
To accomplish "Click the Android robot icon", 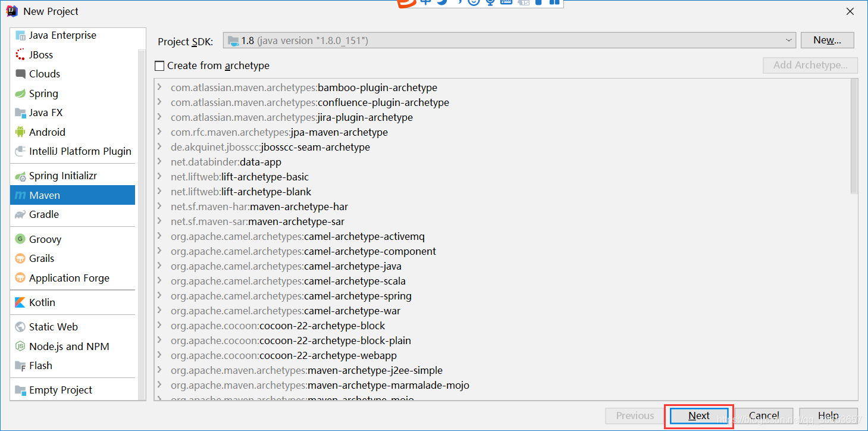I will 20,132.
